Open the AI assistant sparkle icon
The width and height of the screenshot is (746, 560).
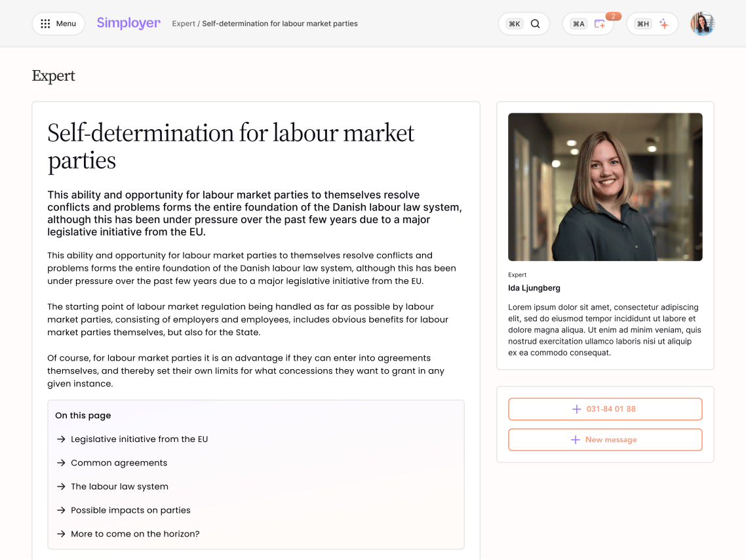pos(663,23)
